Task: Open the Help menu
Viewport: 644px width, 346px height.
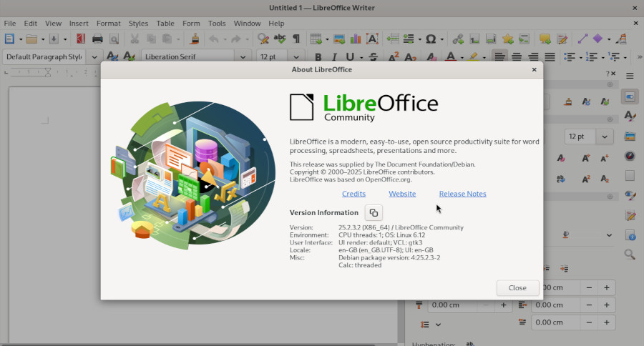Action: point(276,24)
